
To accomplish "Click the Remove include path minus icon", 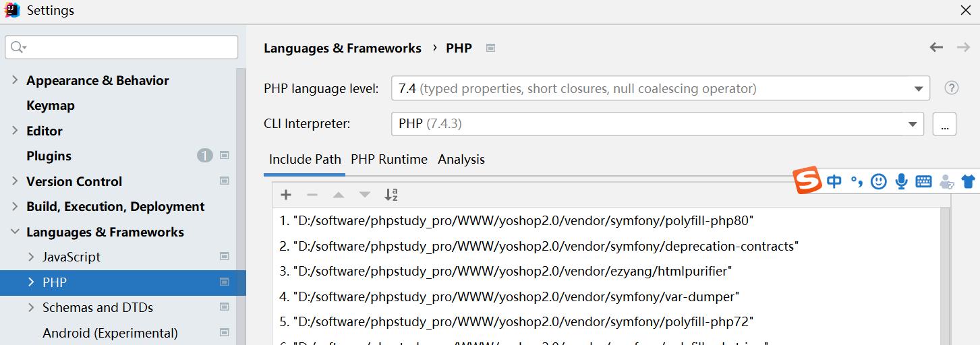I will point(312,195).
